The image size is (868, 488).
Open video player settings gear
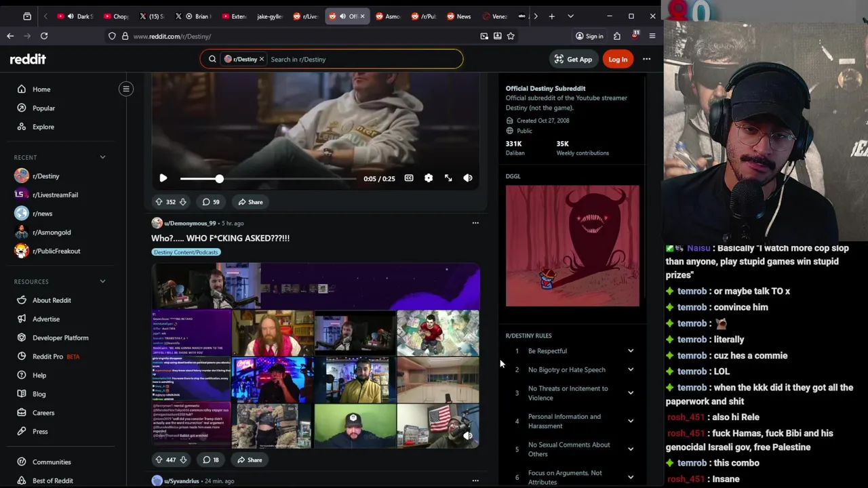(429, 178)
